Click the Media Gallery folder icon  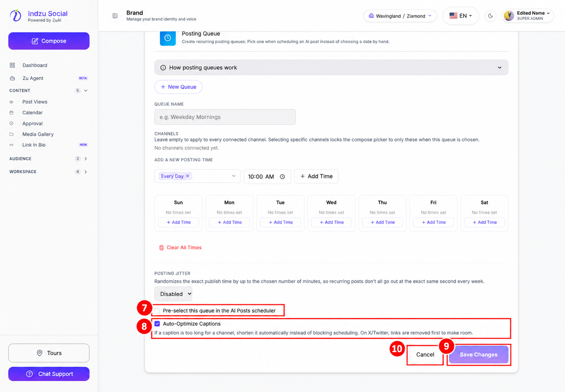(11, 134)
